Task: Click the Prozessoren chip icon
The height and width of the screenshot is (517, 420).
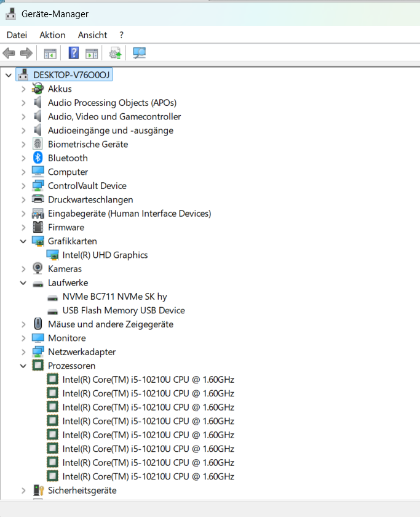Action: point(38,366)
